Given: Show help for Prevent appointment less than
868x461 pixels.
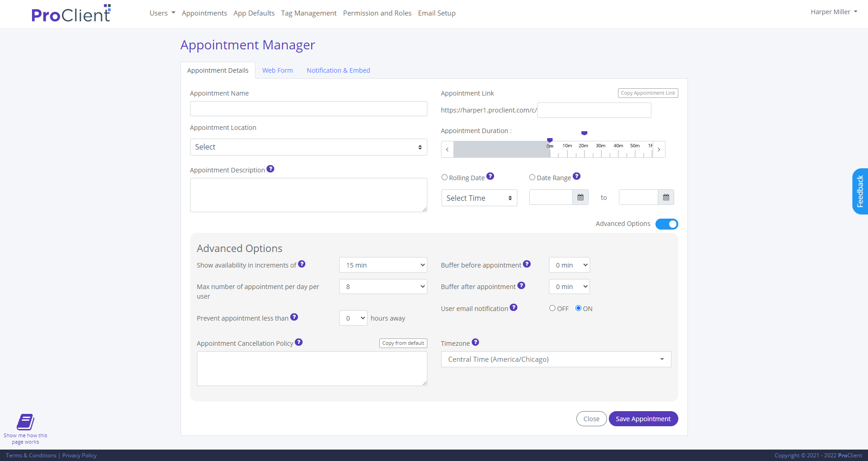Looking at the screenshot, I should [x=294, y=317].
